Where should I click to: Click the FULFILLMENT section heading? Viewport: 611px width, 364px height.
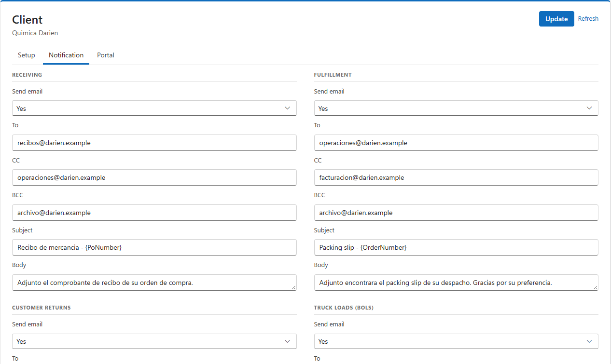[333, 75]
